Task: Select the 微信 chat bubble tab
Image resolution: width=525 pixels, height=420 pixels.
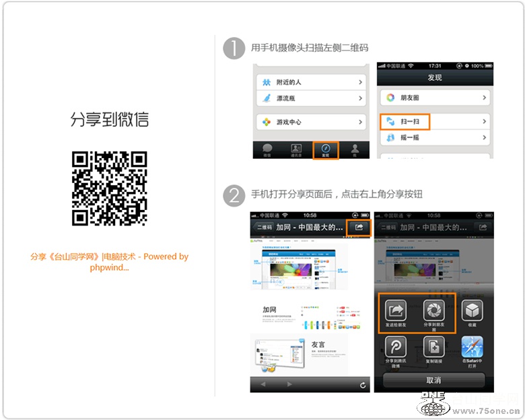Action: [x=267, y=150]
